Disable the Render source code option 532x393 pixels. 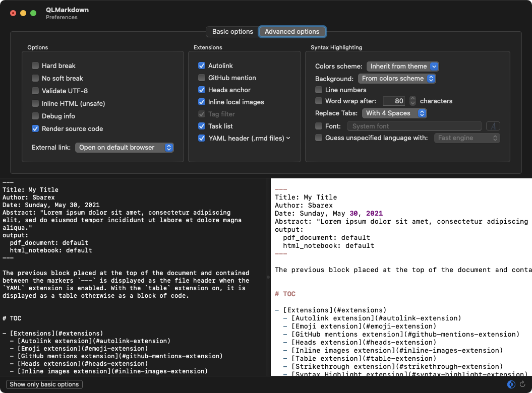[35, 128]
